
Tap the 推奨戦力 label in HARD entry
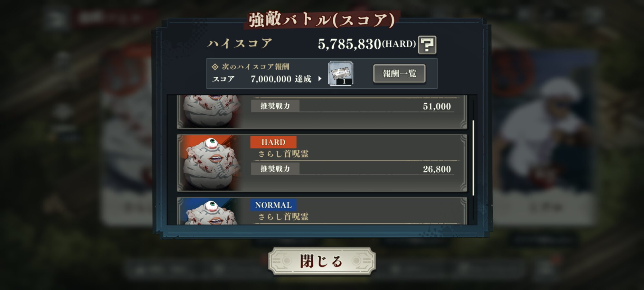(x=275, y=169)
